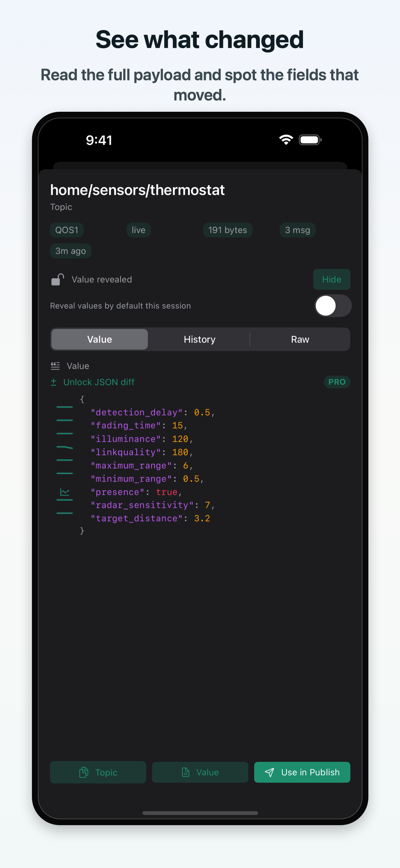Viewport: 400px width, 868px height.
Task: Tap the plus-minus diff icon
Action: tap(54, 382)
